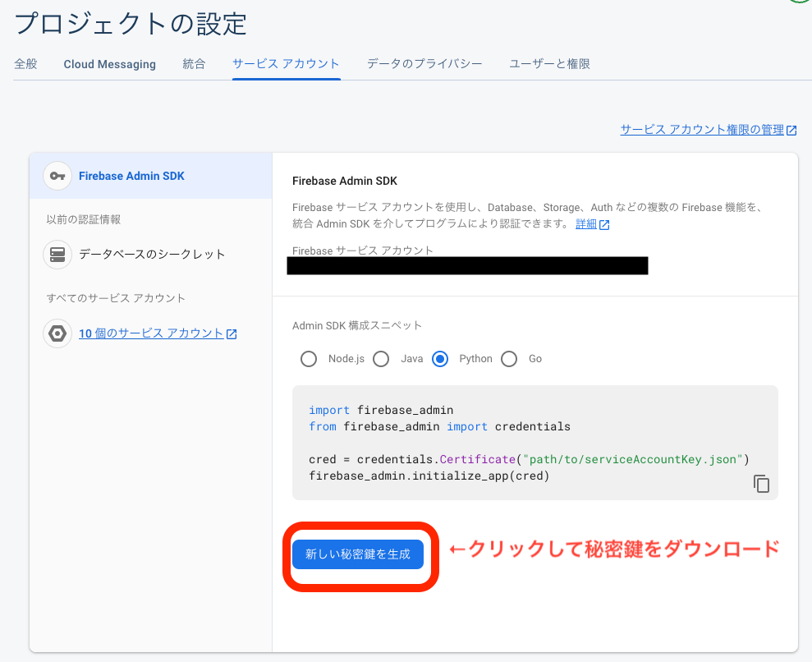Click the hexagon service accounts icon
Image resolution: width=812 pixels, height=662 pixels.
(x=57, y=333)
